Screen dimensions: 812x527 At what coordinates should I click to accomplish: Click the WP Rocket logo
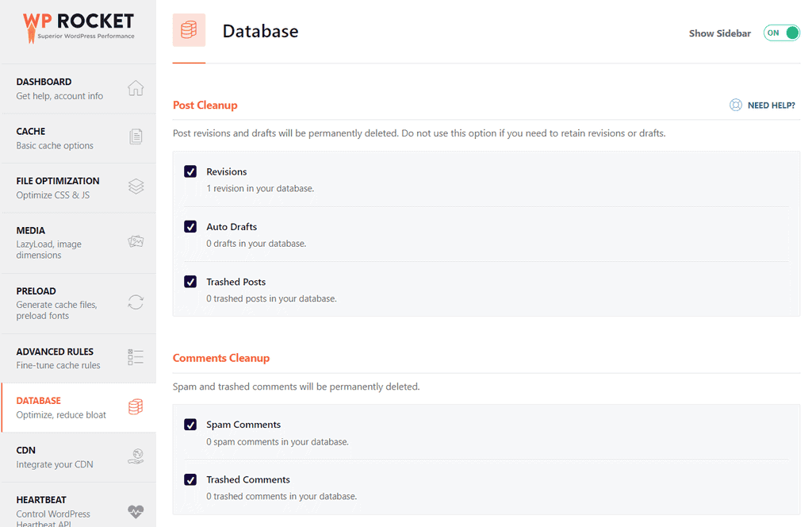coord(79,28)
